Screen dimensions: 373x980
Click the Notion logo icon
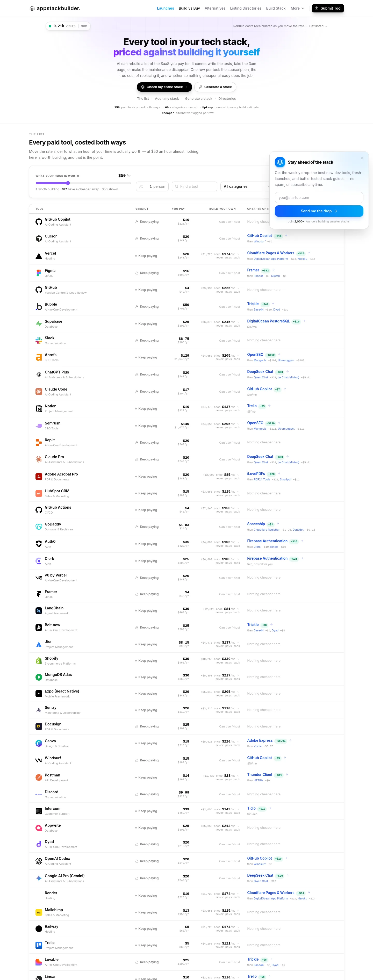39,409
